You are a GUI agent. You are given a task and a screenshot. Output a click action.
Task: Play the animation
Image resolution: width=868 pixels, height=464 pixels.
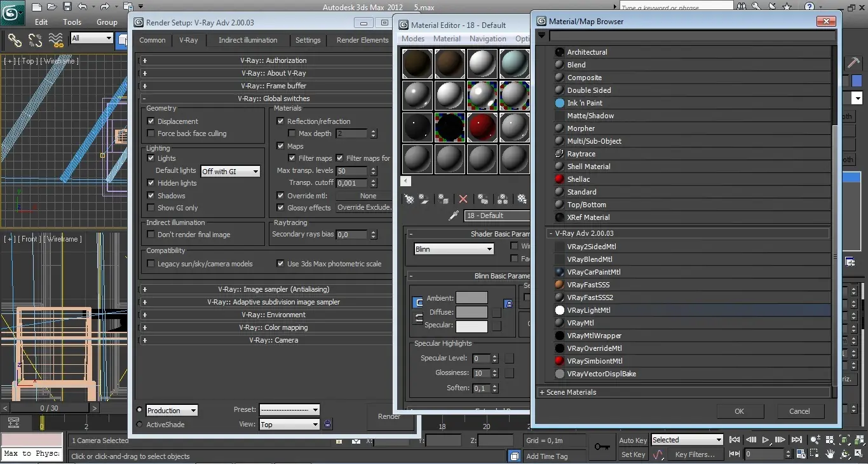point(766,439)
